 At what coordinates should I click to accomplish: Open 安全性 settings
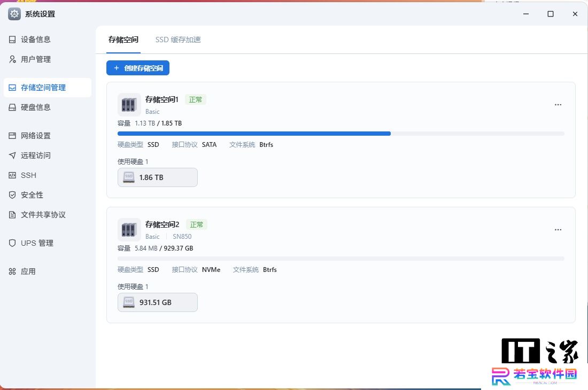pyautogui.click(x=47, y=195)
